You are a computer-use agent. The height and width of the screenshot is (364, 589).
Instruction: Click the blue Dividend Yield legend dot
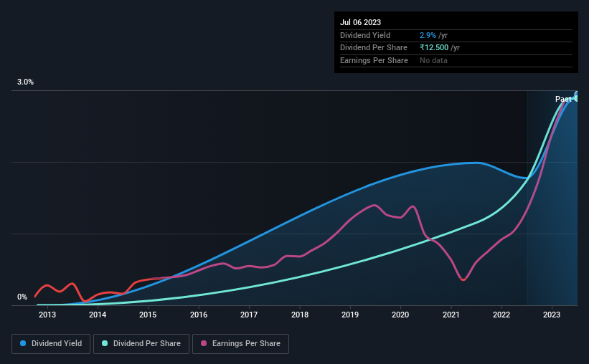point(23,343)
